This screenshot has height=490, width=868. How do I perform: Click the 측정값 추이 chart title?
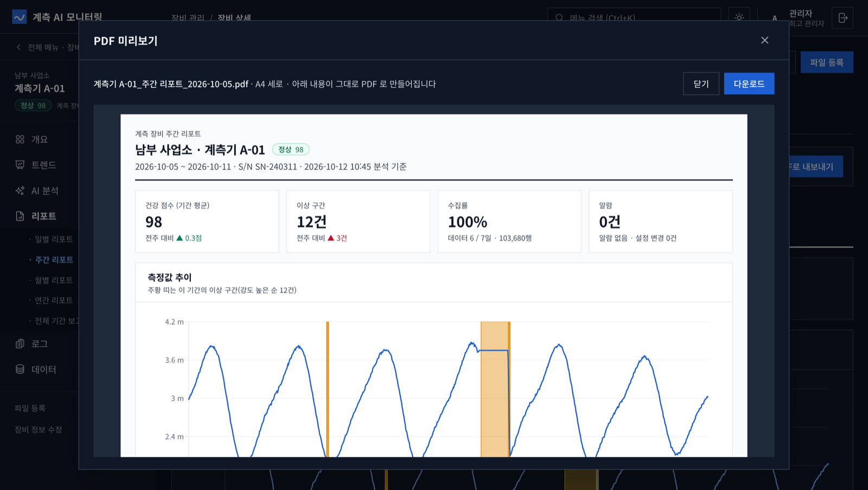point(170,277)
